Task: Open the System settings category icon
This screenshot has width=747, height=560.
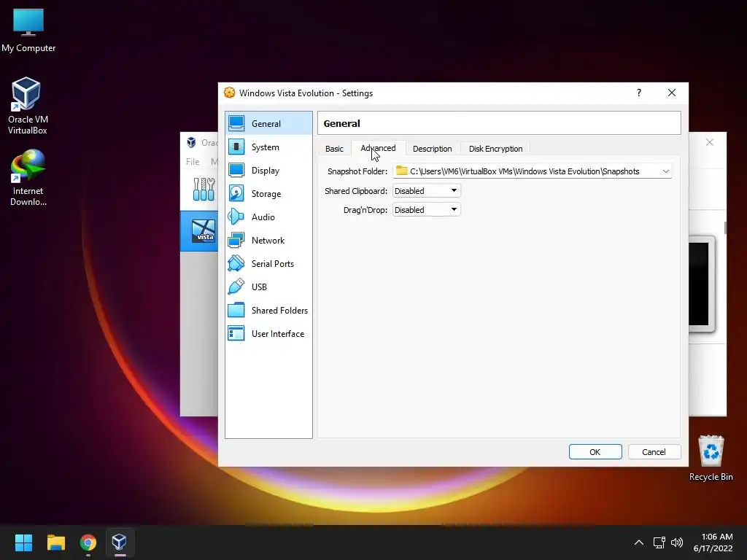Action: 236,147
